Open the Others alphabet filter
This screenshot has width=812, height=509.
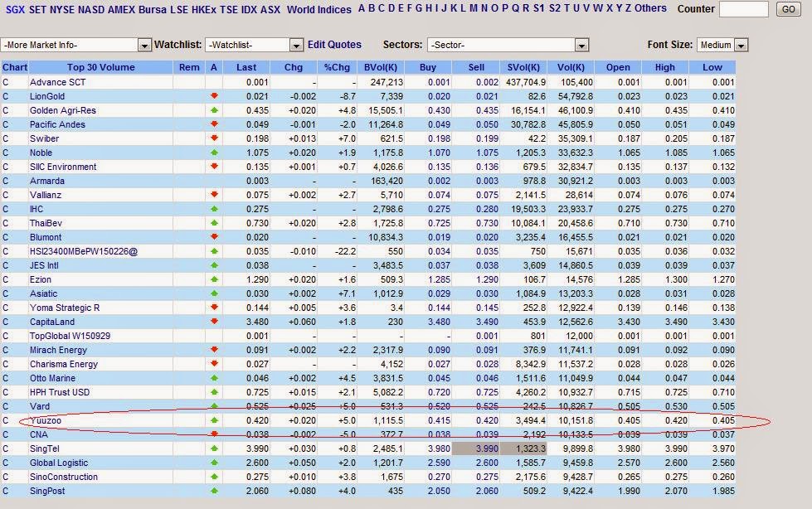click(650, 8)
